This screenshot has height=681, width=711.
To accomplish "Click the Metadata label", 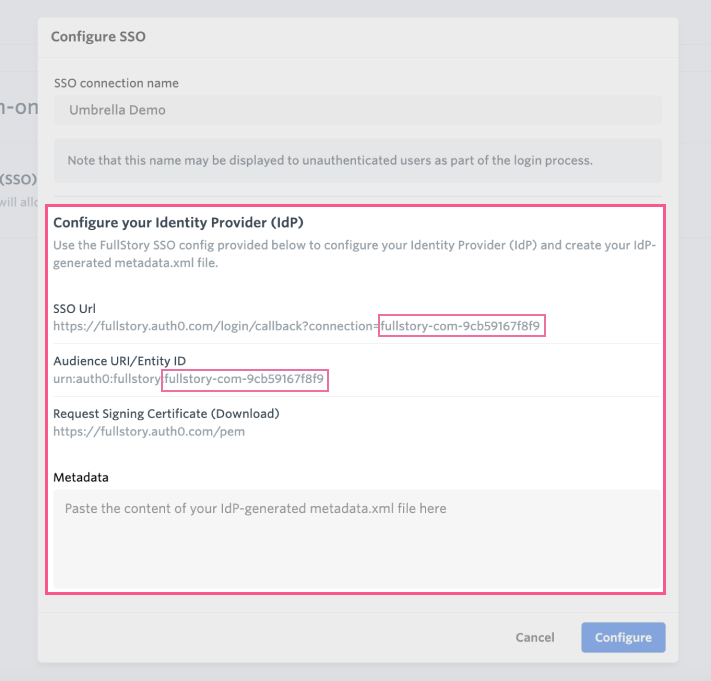I will click(81, 477).
